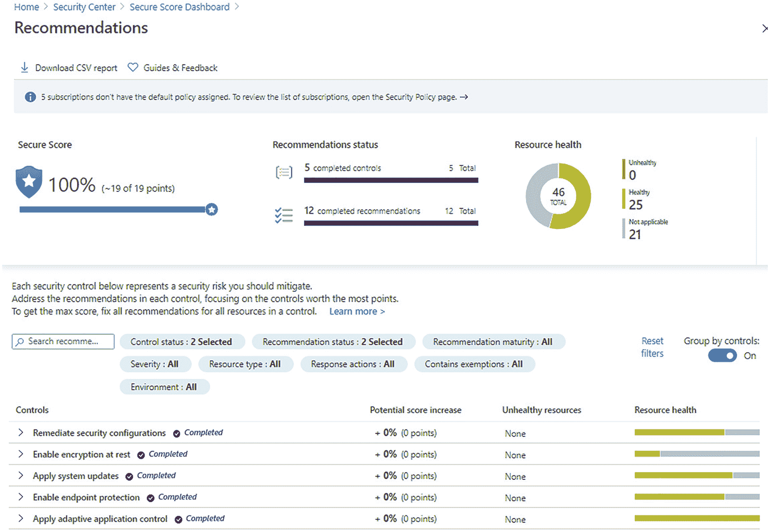Click the Resource health column header
Screen dimensions: 770x532
click(666, 410)
